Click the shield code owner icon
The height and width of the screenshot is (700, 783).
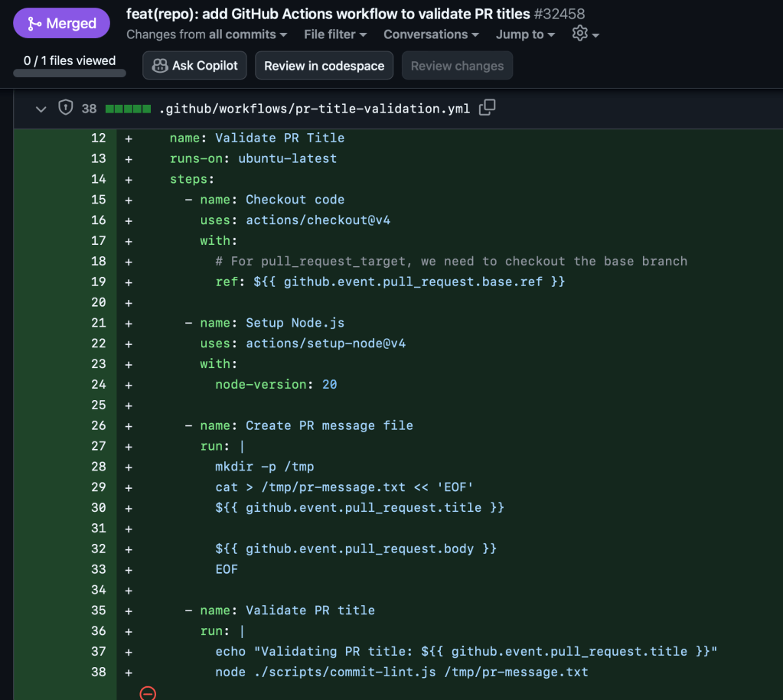66,108
